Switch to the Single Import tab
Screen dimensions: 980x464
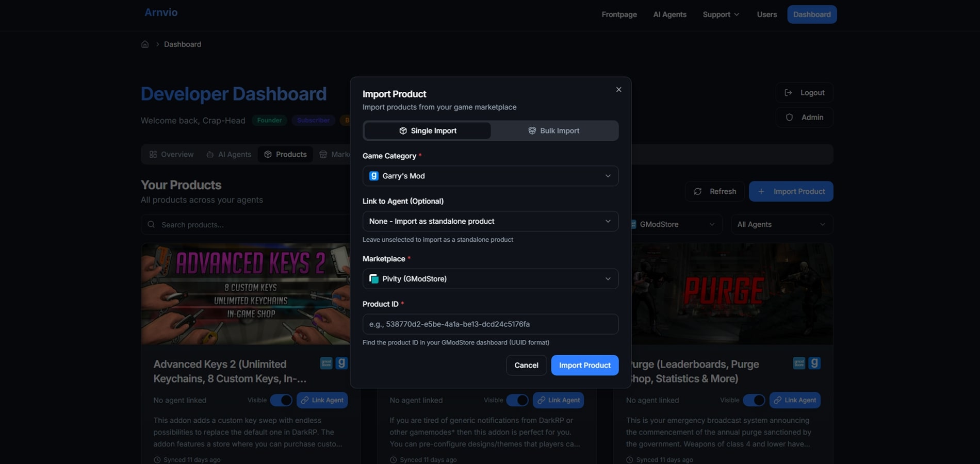coord(428,130)
